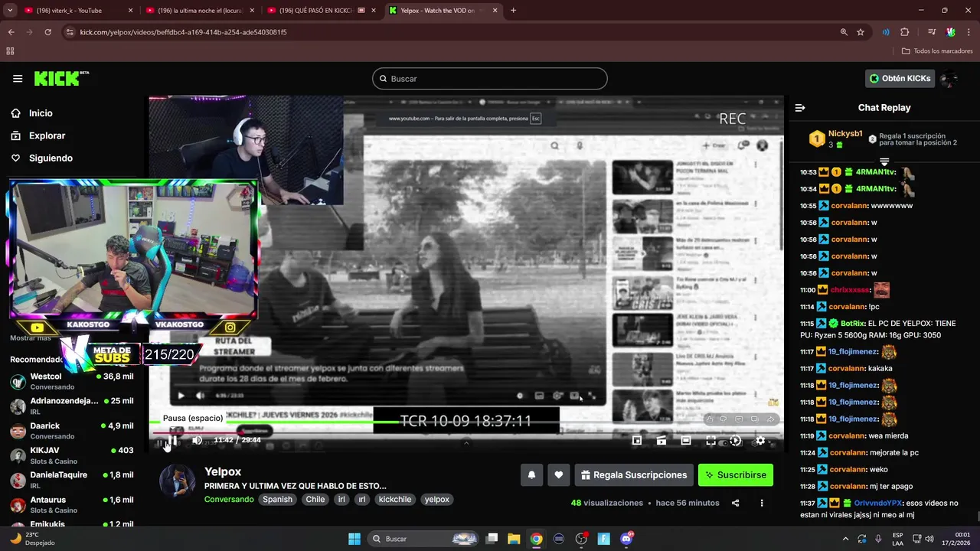Open playback speed control in player
Screen dimensions: 980x551
(736, 440)
